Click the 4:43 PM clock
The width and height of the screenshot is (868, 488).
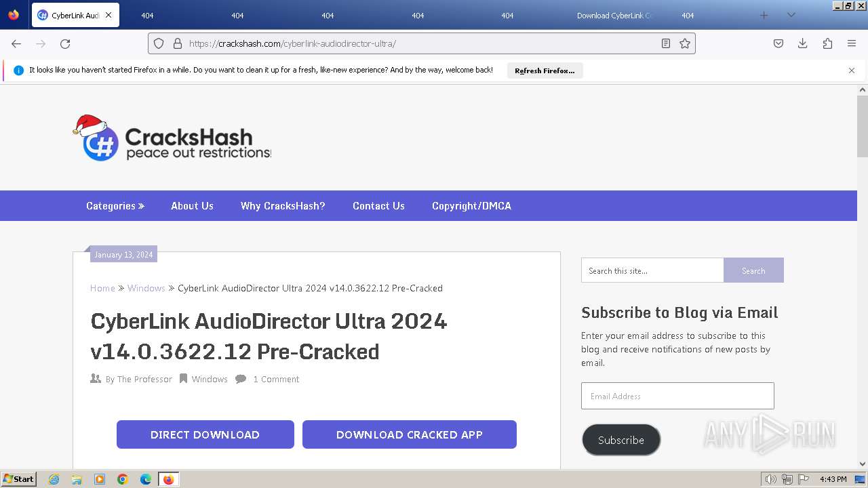833,479
